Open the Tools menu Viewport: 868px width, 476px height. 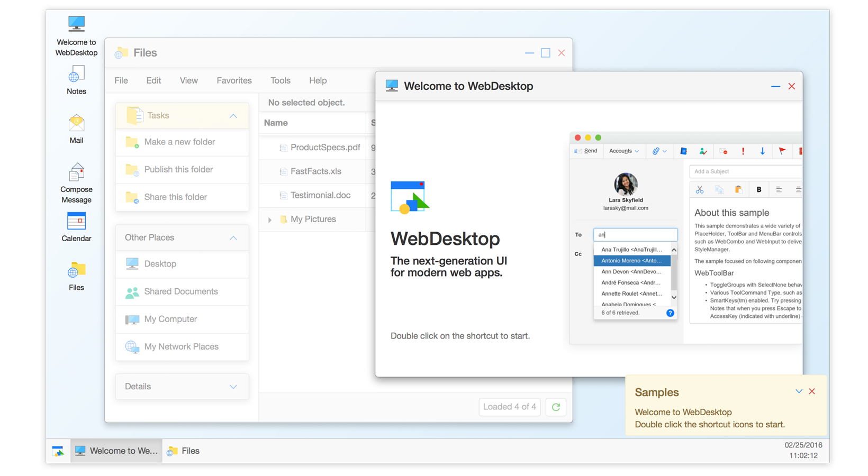pos(280,80)
